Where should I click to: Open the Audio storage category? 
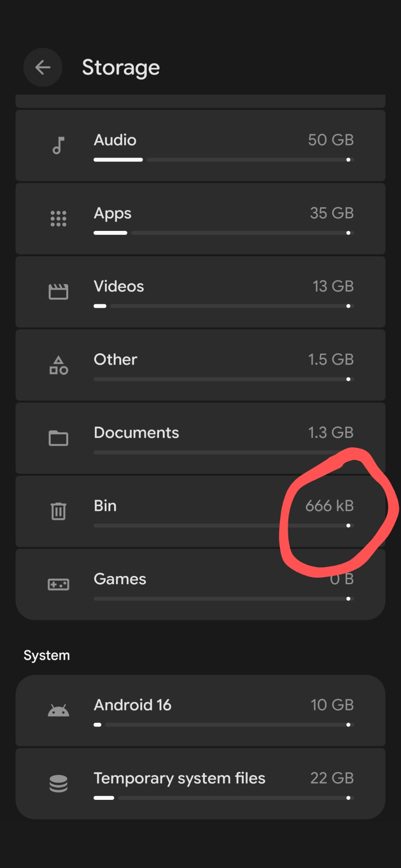[x=115, y=140]
